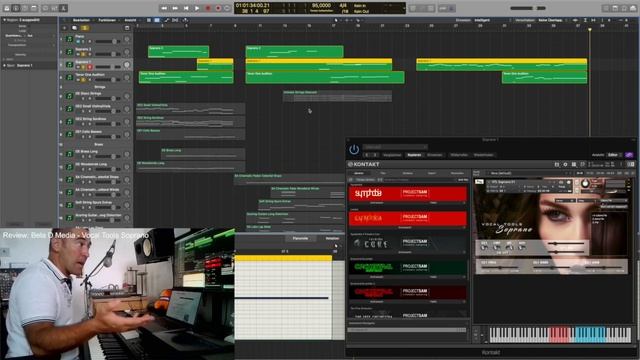Adjust the master volume slider in control bar
The image size is (640, 360).
pos(528,8)
